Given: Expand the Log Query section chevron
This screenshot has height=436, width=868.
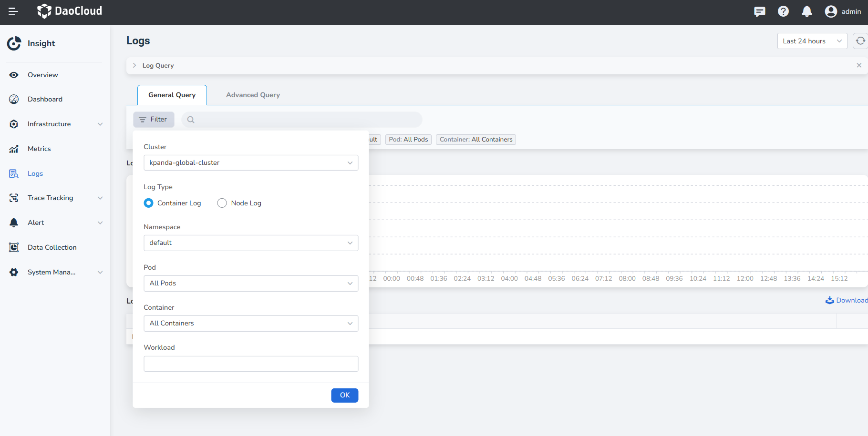Looking at the screenshot, I should tap(134, 65).
